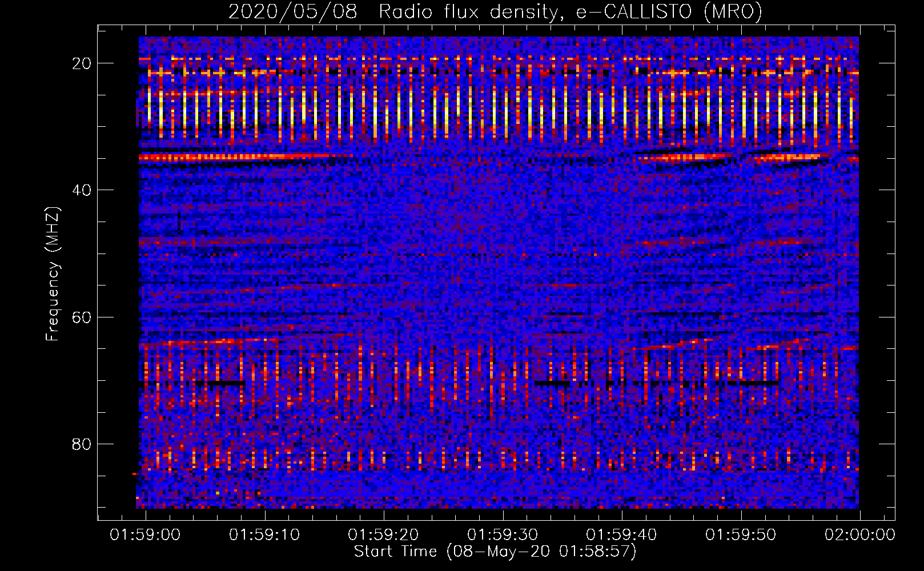Click the time tick label '01:59:00'
Image resolution: width=924 pixels, height=571 pixels.
[145, 535]
